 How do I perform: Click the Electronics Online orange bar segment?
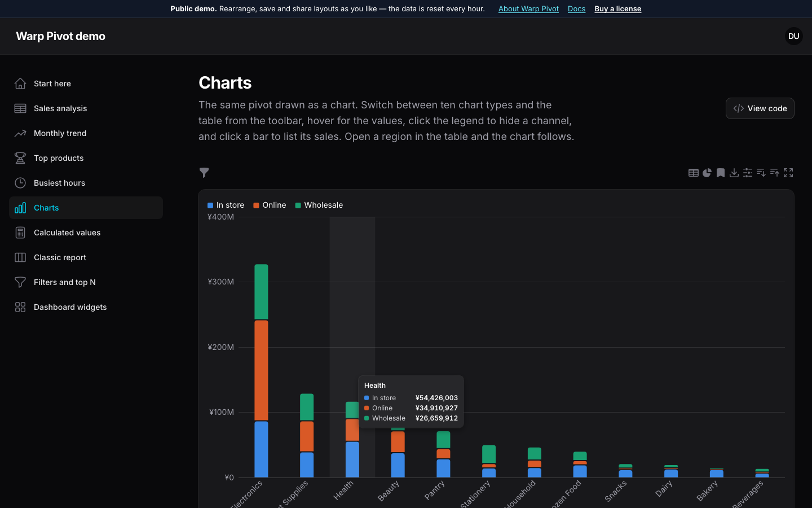tap(261, 370)
